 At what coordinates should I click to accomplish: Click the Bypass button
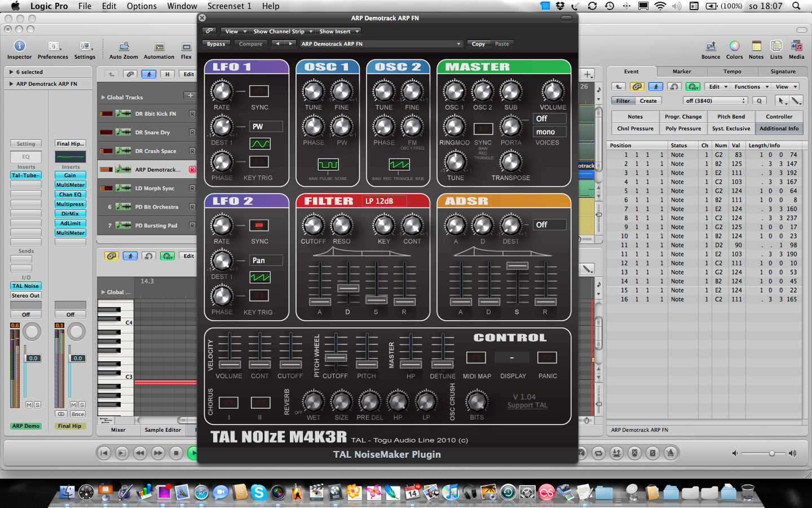(216, 44)
